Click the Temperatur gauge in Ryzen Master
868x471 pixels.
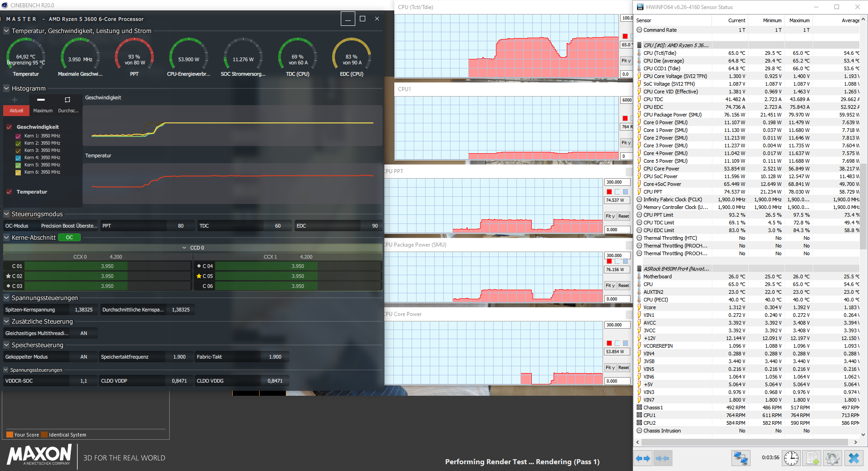pos(26,57)
